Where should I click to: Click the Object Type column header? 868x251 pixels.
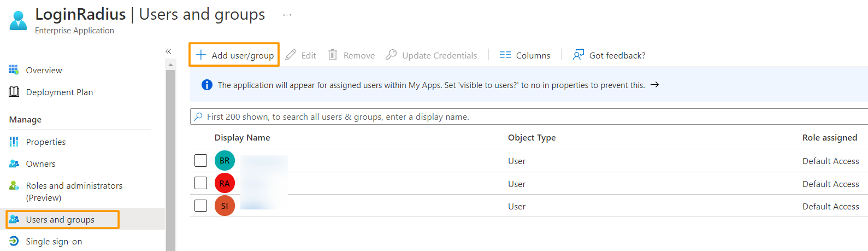pos(532,137)
